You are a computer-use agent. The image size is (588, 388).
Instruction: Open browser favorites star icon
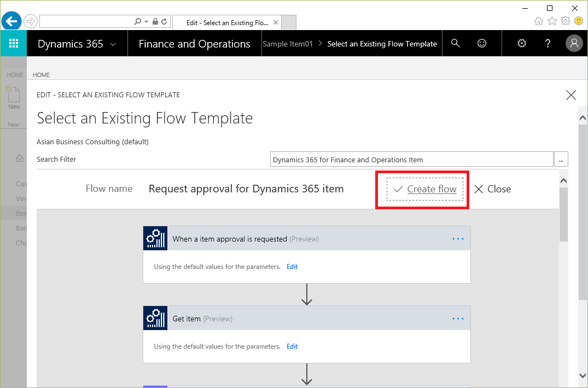click(552, 21)
